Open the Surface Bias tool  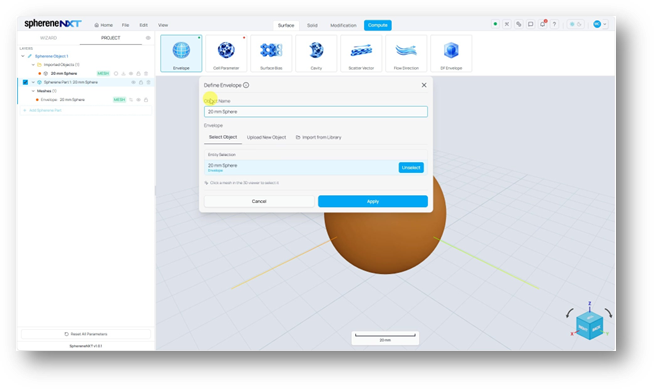(271, 53)
